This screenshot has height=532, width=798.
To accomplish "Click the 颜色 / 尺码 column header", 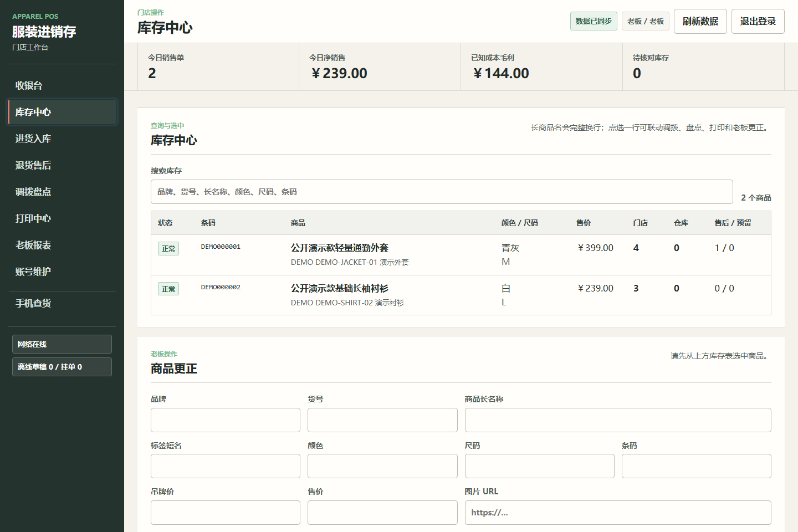I will point(520,223).
